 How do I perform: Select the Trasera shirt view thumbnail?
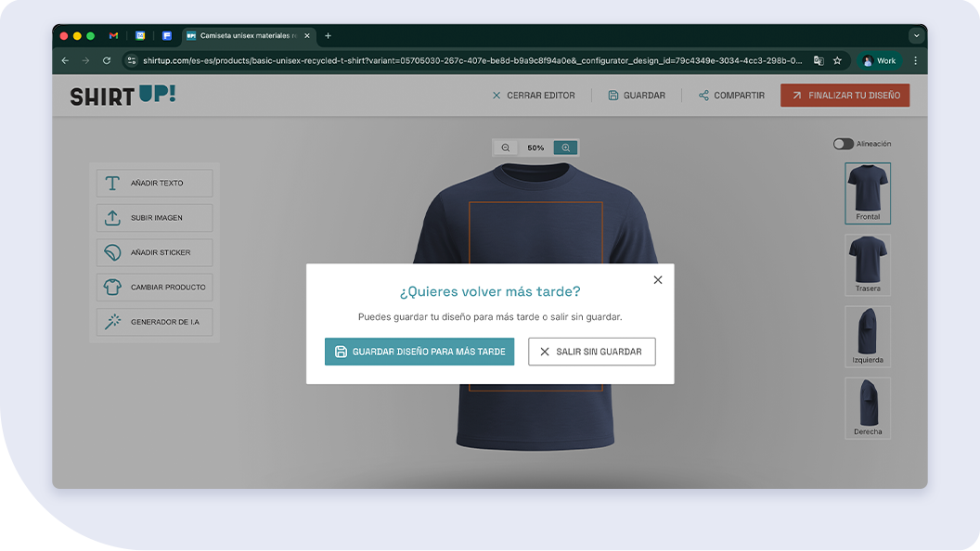click(x=868, y=265)
